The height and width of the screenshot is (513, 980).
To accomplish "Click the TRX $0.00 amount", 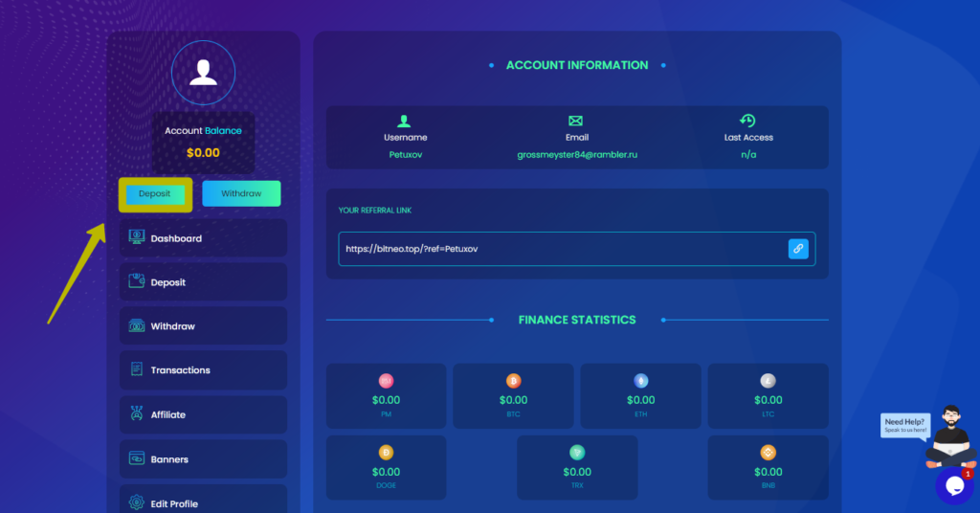I will pyautogui.click(x=577, y=472).
